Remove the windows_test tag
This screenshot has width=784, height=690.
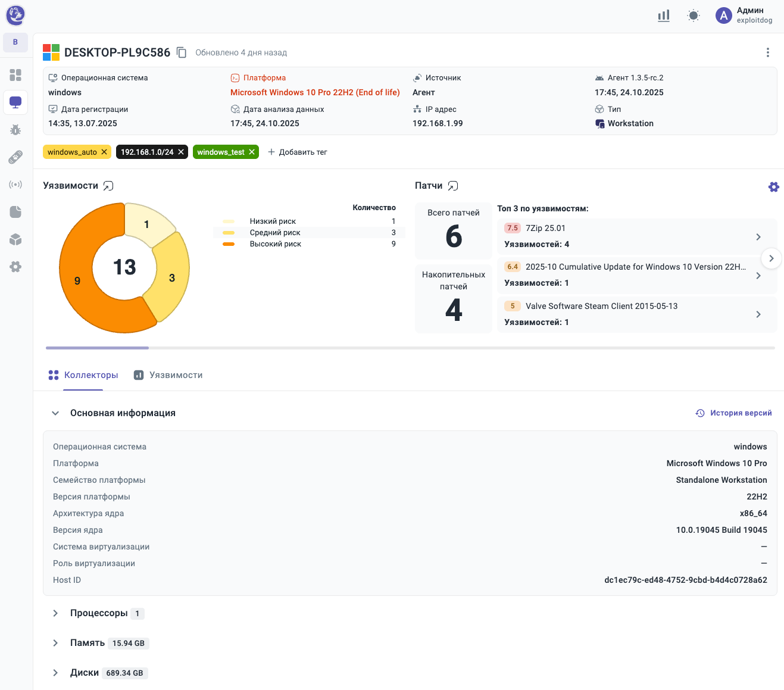[252, 152]
